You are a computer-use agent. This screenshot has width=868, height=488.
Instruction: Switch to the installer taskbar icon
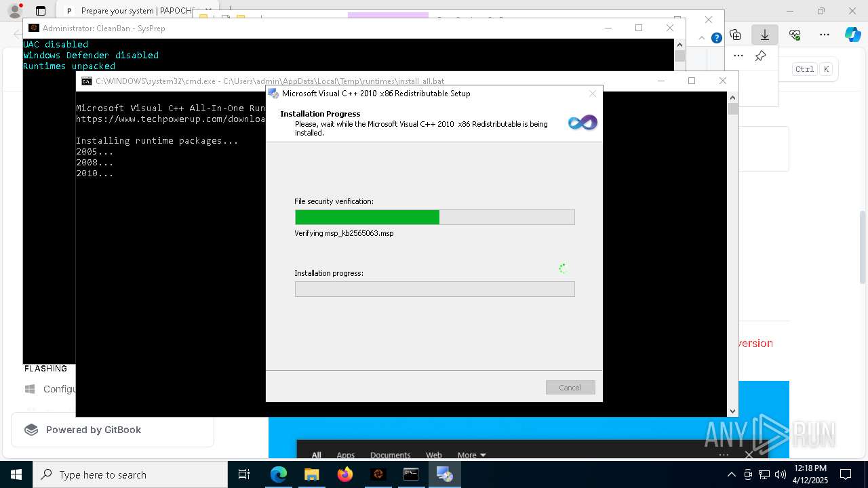pyautogui.click(x=444, y=474)
